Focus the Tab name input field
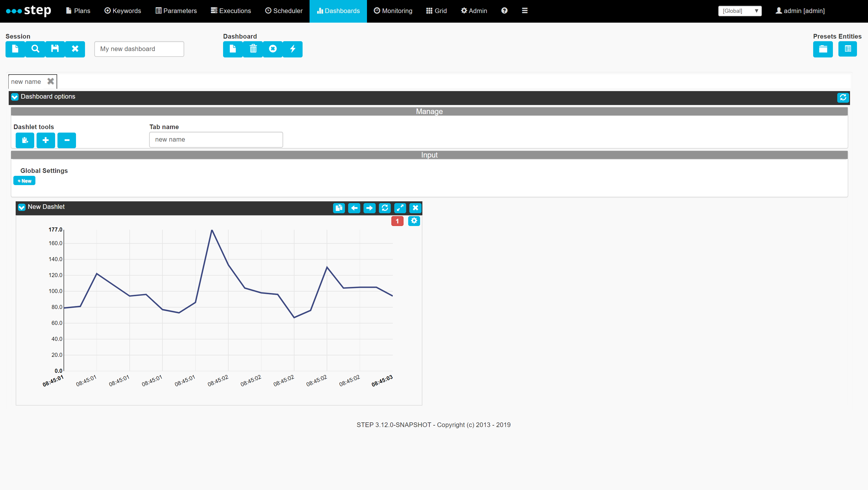868x490 pixels. point(216,140)
